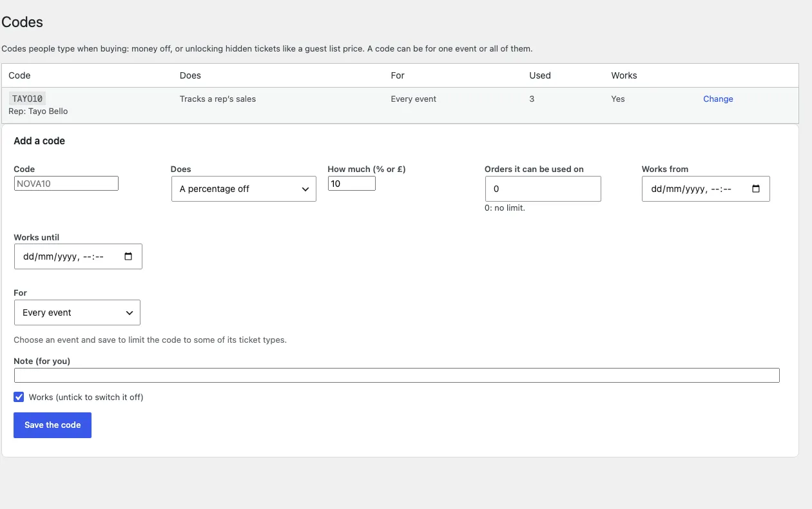Click Tracks a rep's sales cell
812x509 pixels.
coord(218,99)
